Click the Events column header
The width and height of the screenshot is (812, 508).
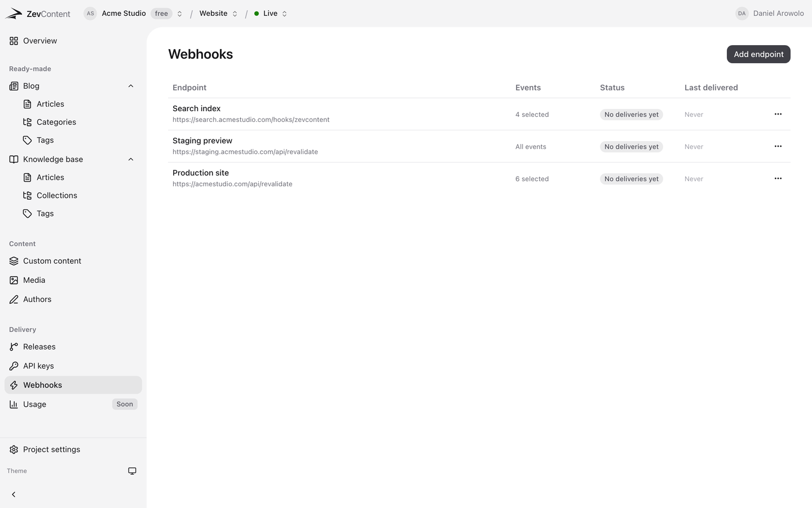tap(528, 87)
